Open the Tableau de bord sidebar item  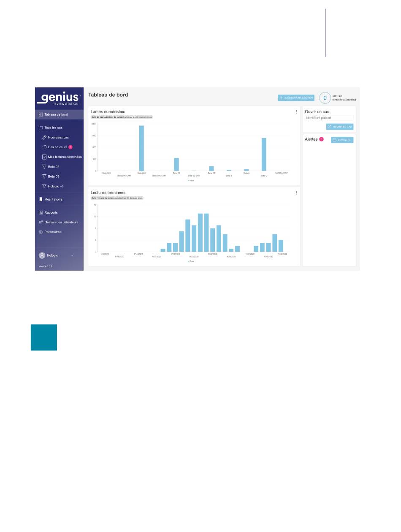59,114
